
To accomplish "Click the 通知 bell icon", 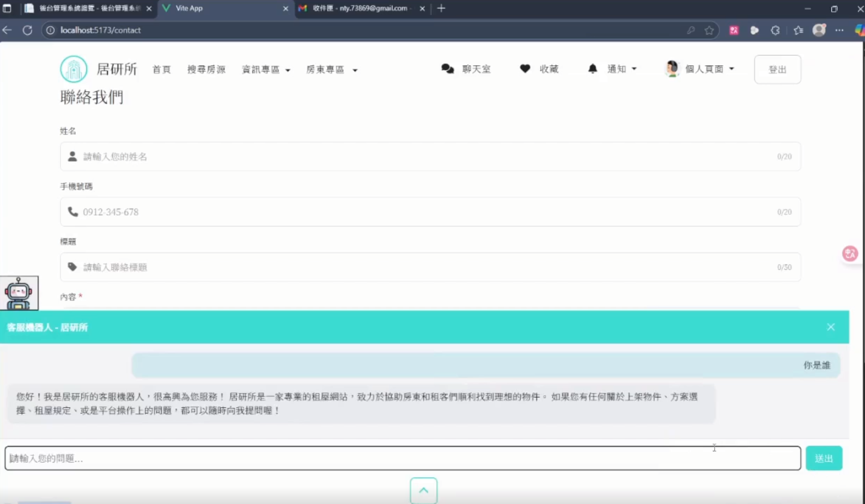I will coord(593,69).
